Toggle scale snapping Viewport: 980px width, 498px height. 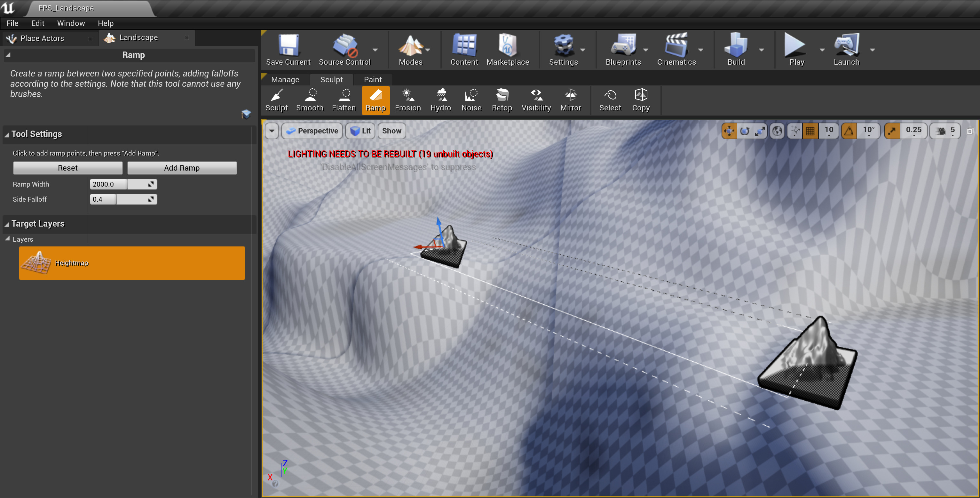tap(892, 131)
